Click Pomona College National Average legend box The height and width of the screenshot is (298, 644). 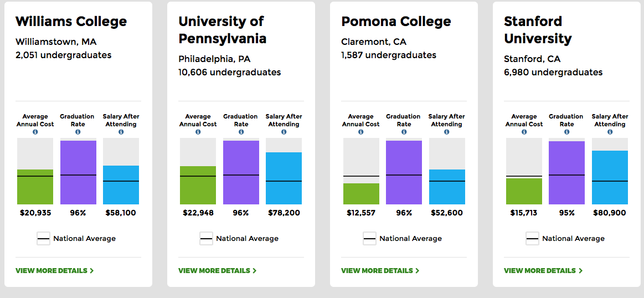point(369,239)
